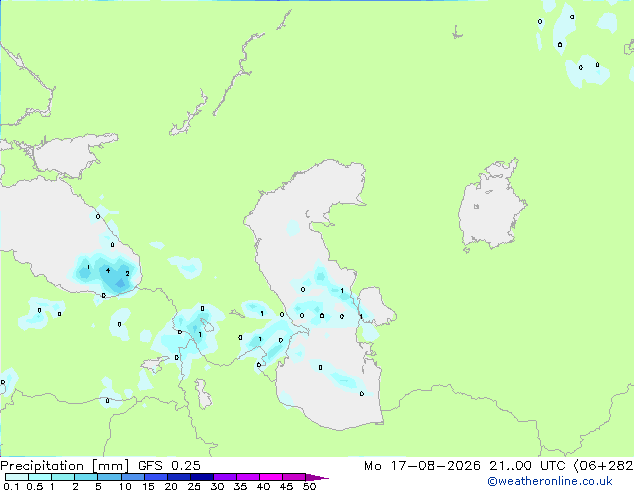Click the legend scale number 25

click(x=194, y=486)
